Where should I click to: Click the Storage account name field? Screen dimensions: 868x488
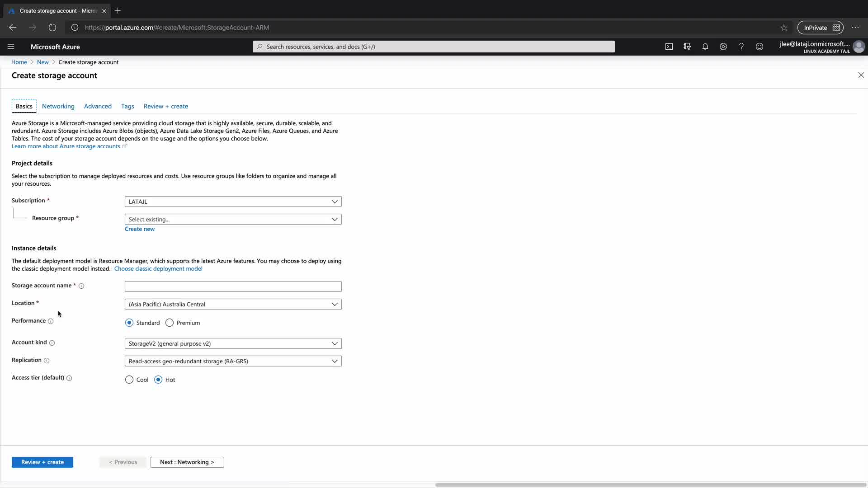pos(233,286)
